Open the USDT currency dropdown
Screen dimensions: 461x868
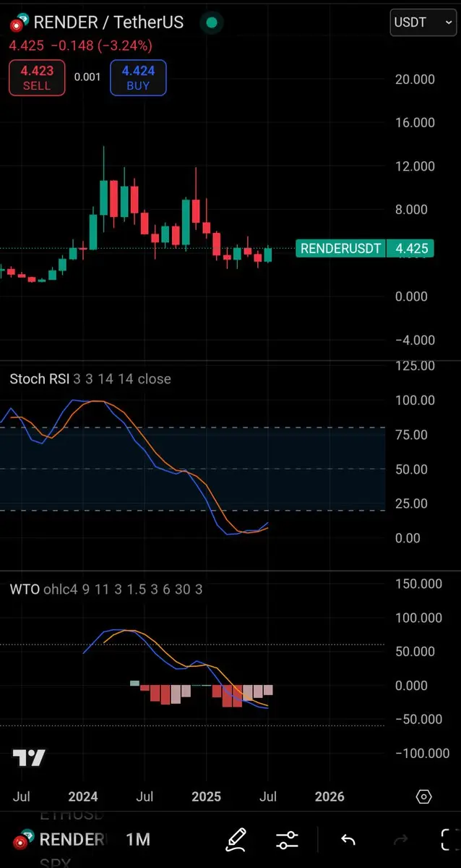click(x=422, y=22)
